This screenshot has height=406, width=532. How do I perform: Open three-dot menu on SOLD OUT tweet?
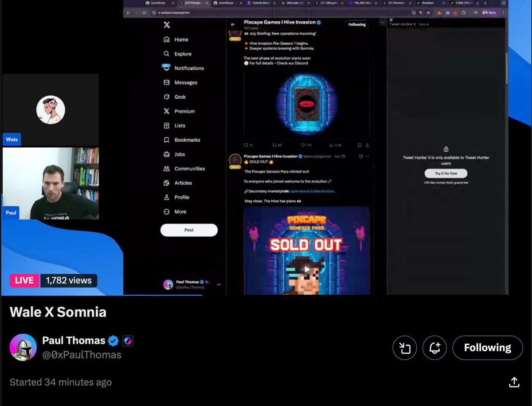point(367,156)
